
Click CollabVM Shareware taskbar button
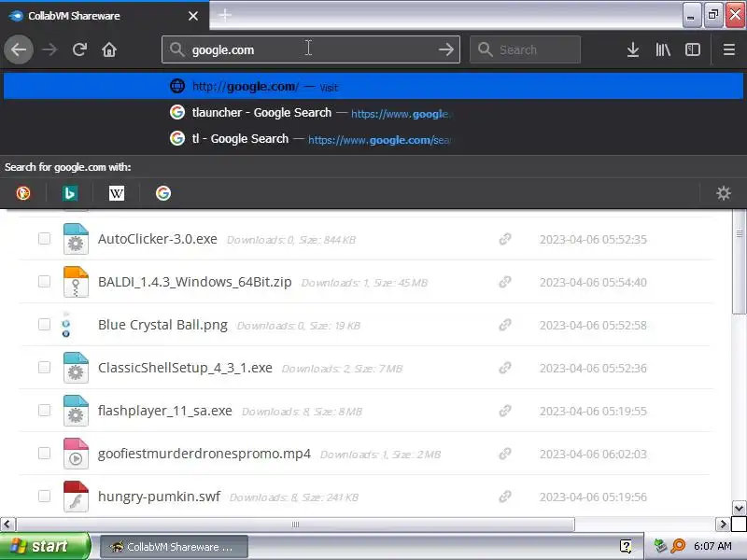pos(174,547)
